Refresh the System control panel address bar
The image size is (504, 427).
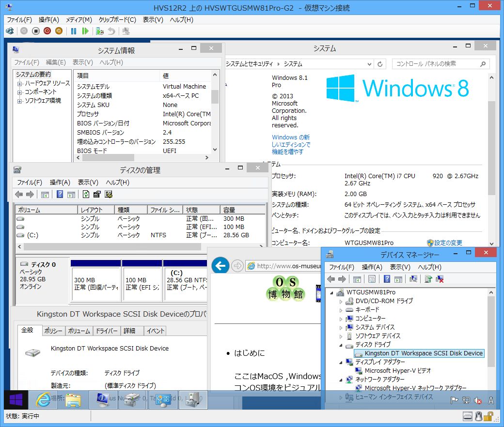click(380, 64)
